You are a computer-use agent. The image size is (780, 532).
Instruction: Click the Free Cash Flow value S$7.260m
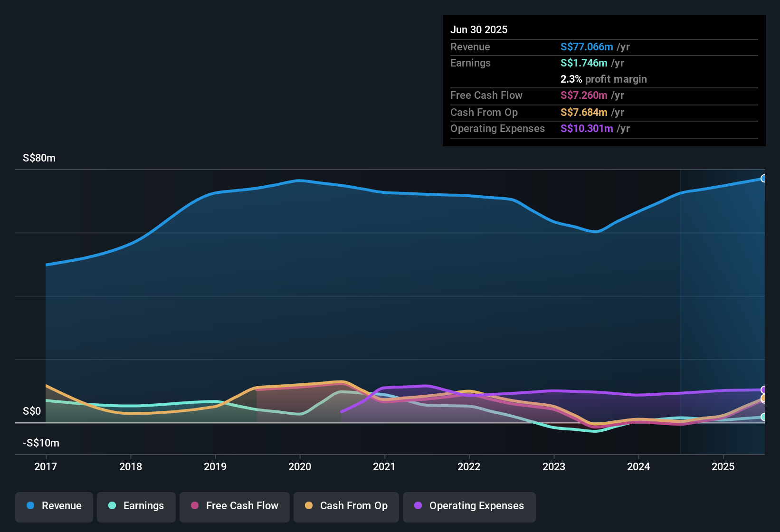tap(584, 95)
